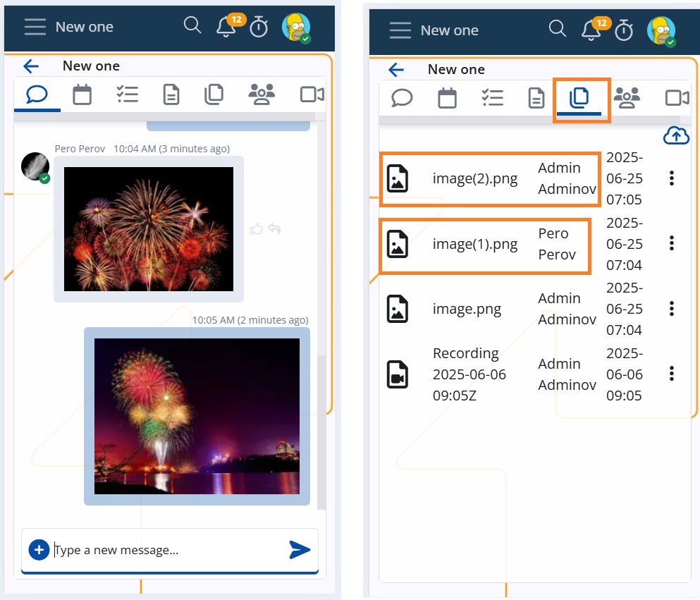The height and width of the screenshot is (600, 700).
Task: Click search magnifier in right files screen
Action: click(x=557, y=29)
